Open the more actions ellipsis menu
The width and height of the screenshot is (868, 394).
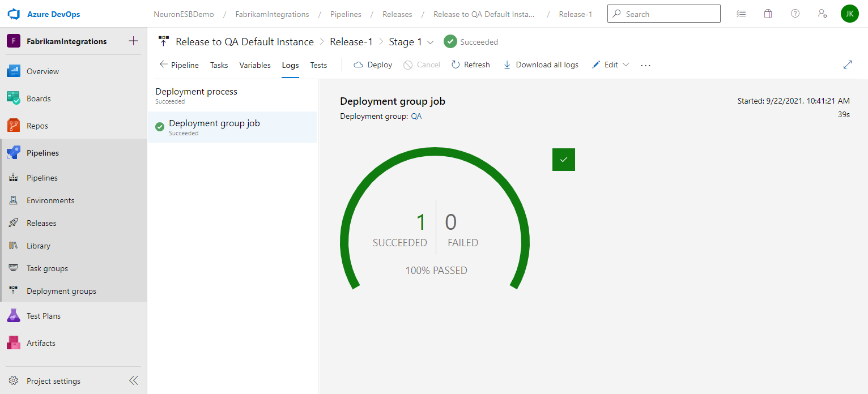tap(646, 65)
